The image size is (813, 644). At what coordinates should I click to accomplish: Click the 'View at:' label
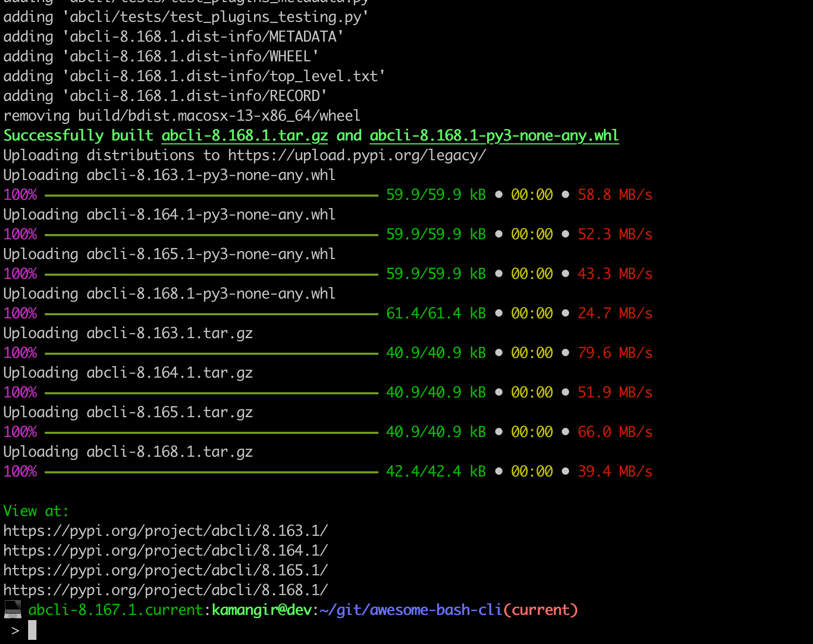pos(36,511)
